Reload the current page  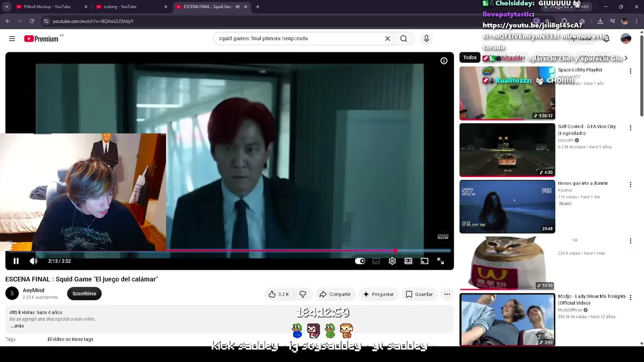click(x=32, y=21)
